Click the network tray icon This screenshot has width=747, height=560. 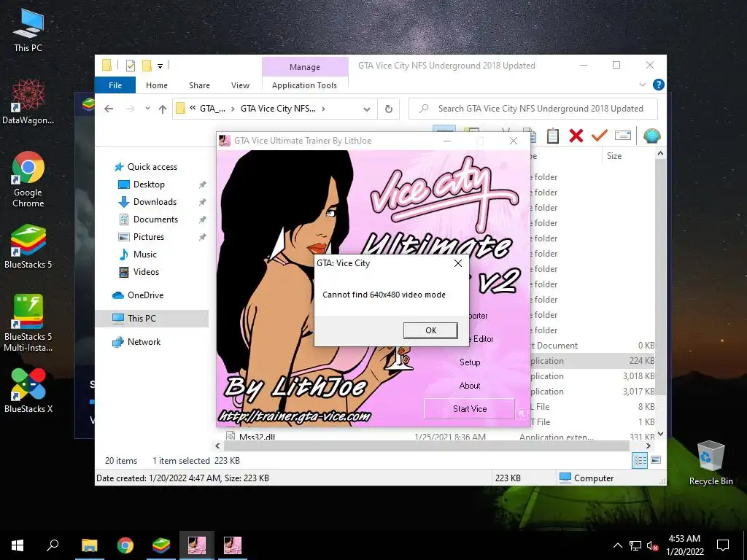click(x=635, y=545)
